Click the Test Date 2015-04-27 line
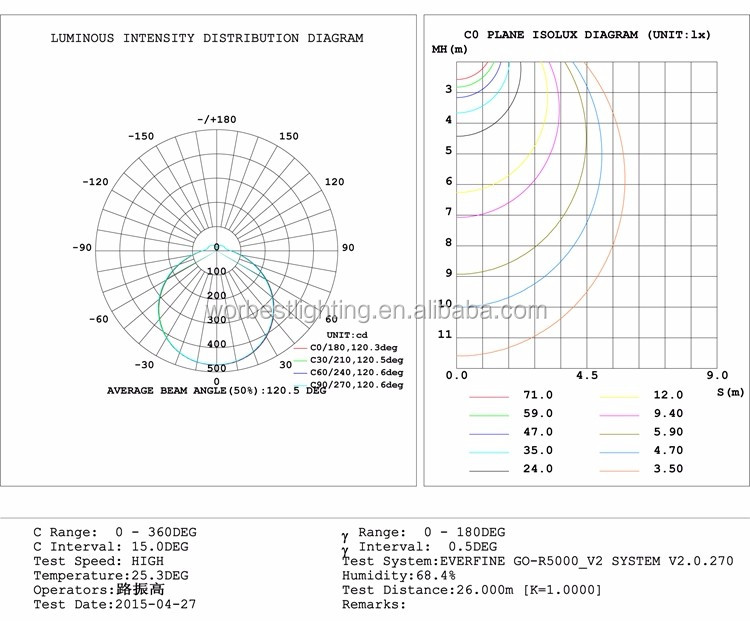This screenshot has height=621, width=750. pos(115,604)
